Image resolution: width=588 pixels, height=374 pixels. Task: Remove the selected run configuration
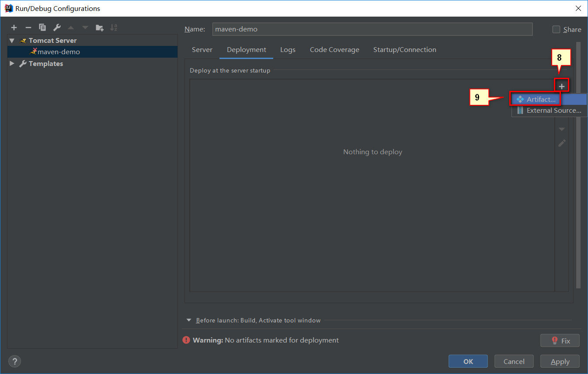point(28,28)
